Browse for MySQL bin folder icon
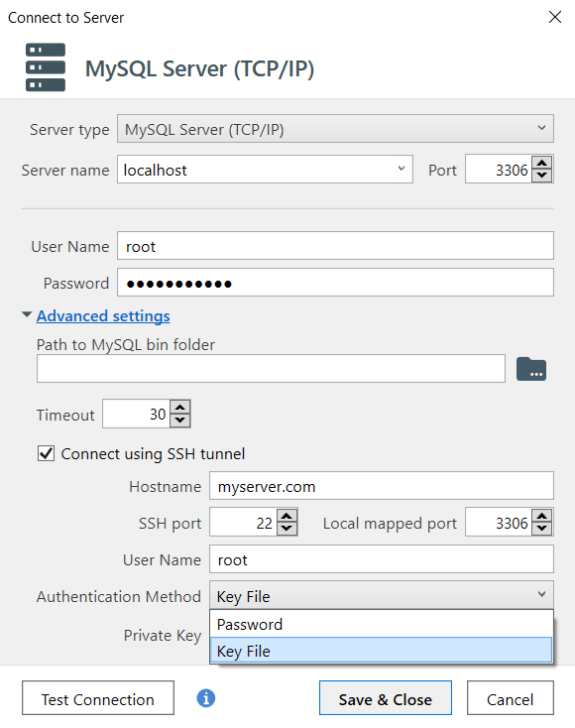This screenshot has height=728, width=575. pyautogui.click(x=531, y=369)
